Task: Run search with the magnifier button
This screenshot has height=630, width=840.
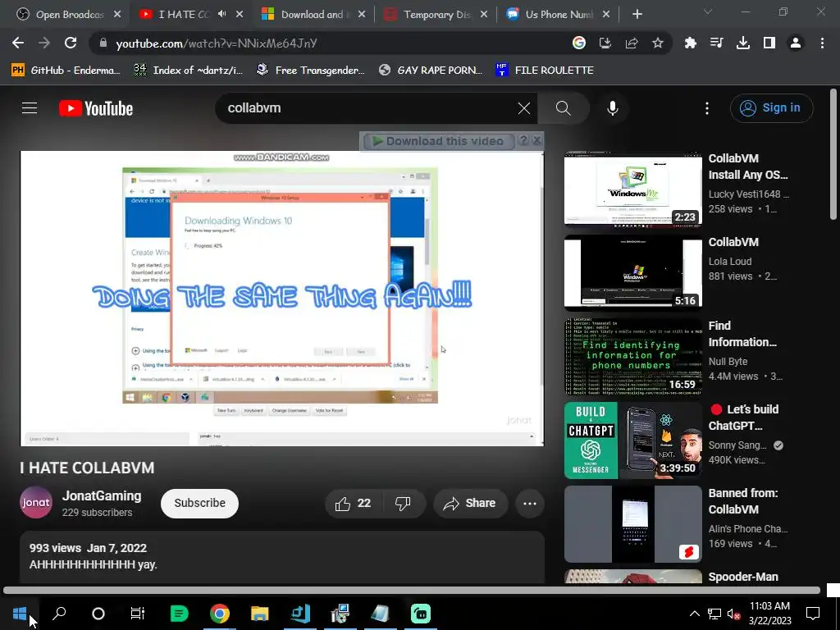Action: coord(563,108)
